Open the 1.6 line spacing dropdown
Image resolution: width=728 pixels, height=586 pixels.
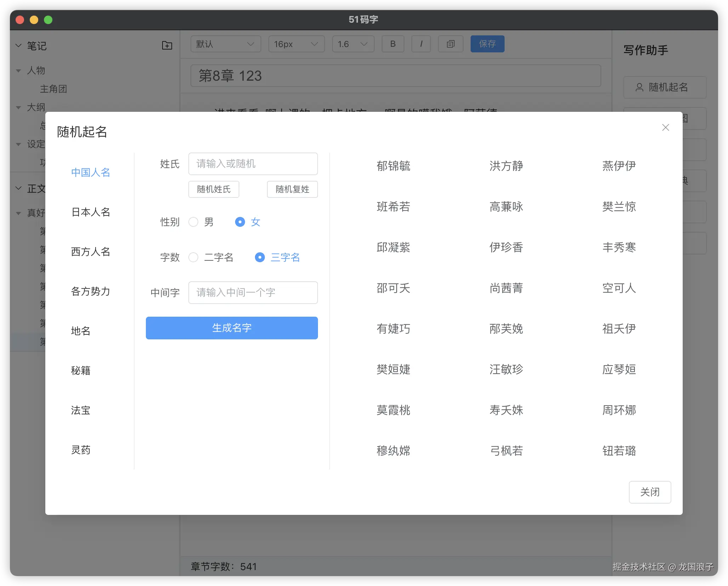353,44
